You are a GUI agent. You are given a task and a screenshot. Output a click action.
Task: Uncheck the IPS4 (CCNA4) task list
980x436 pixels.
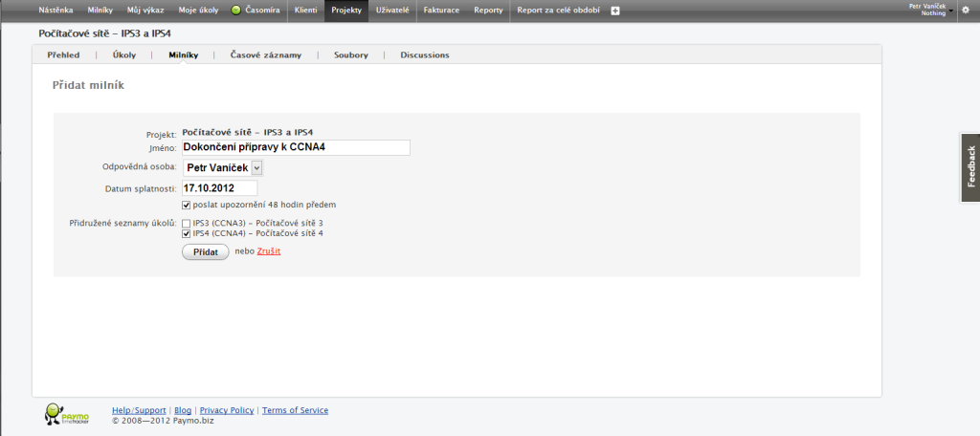tap(187, 233)
